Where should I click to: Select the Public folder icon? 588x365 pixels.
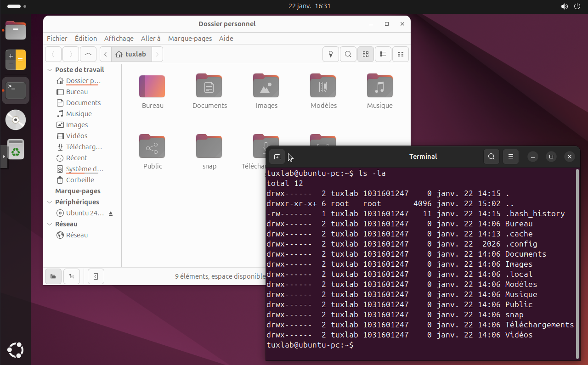153,146
